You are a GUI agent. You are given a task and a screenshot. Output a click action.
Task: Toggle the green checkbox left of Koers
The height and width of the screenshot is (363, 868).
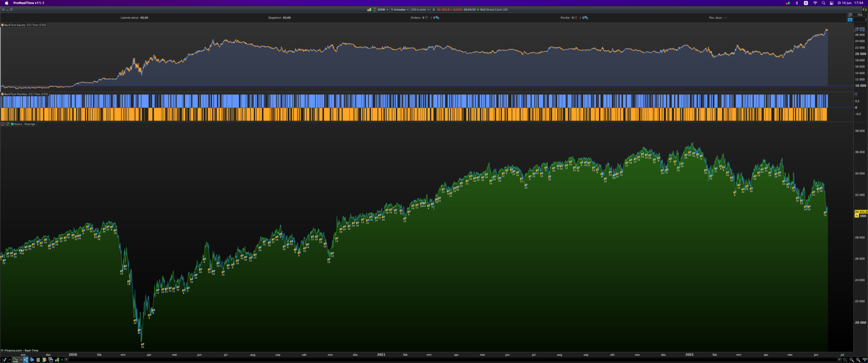click(x=8, y=124)
